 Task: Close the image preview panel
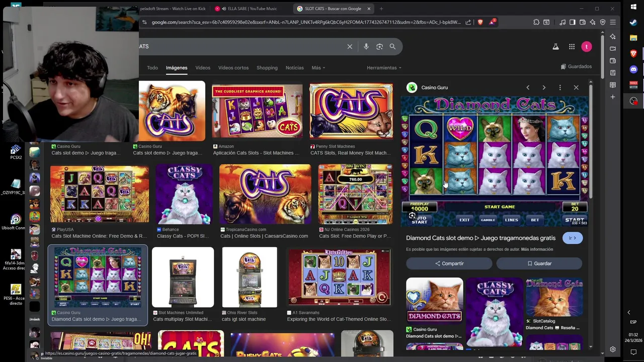tap(576, 87)
